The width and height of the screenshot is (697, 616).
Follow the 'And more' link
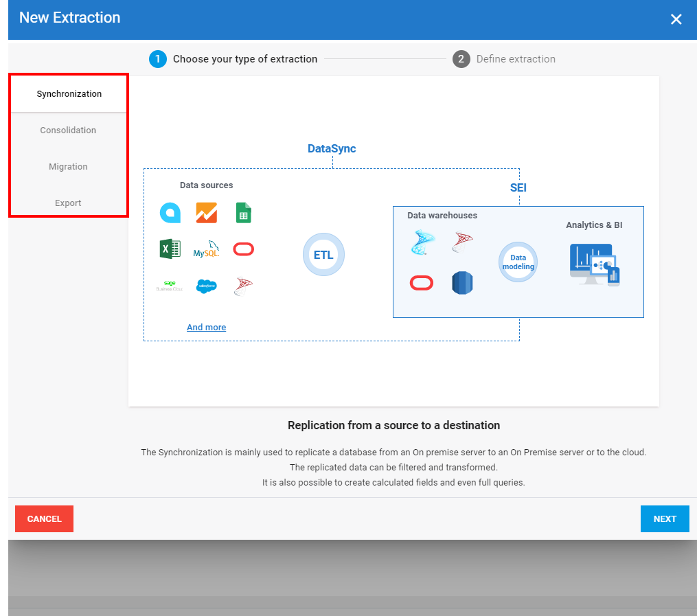[206, 328]
